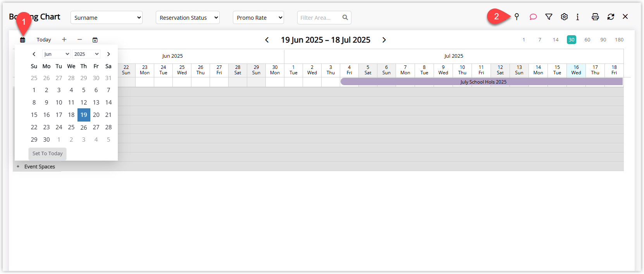
Task: Select June 19 in date picker
Action: pyautogui.click(x=84, y=115)
